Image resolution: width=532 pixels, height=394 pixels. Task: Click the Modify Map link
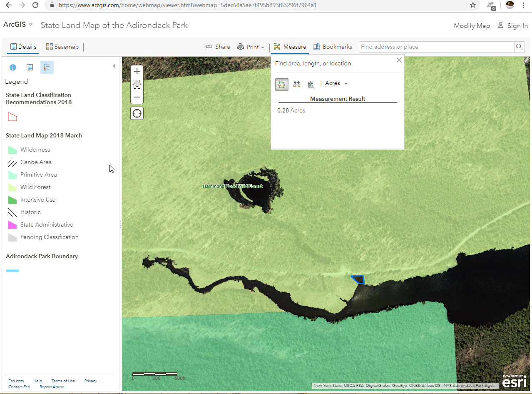(472, 26)
